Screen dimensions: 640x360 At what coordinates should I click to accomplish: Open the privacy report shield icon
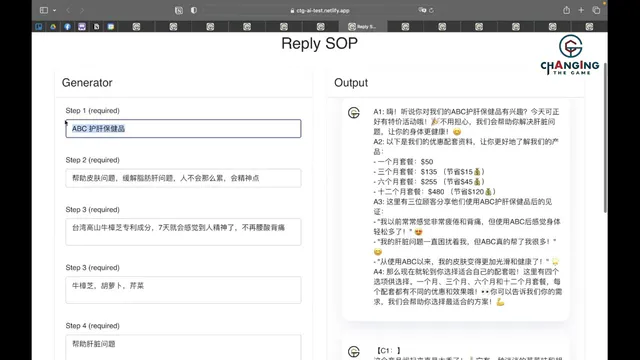194,10
